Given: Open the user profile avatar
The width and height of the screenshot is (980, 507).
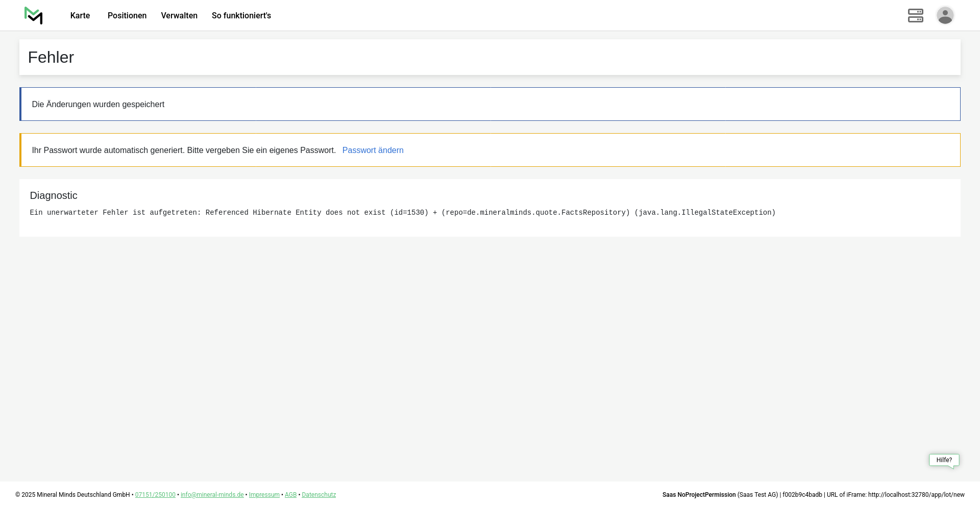Looking at the screenshot, I should pos(945,15).
